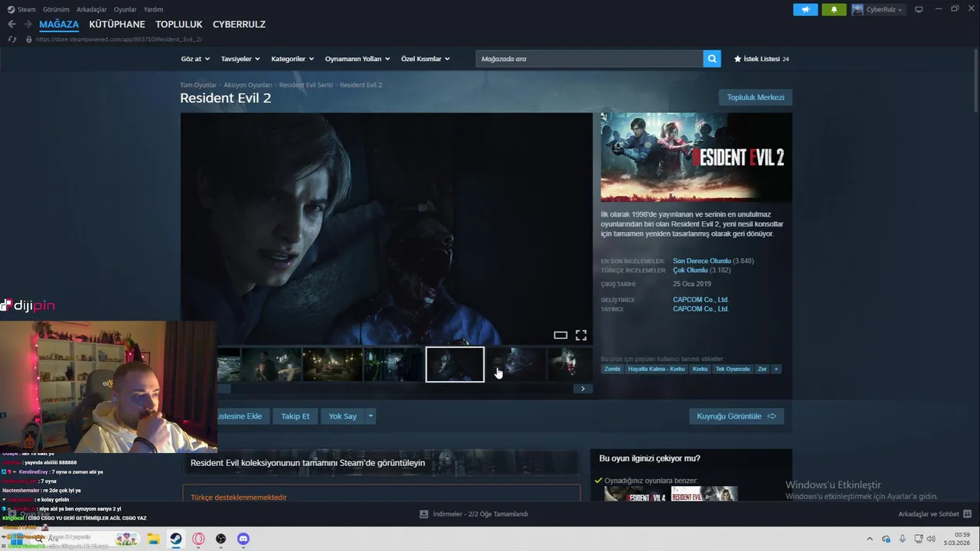980x551 pixels.
Task: Click the Takip Et button
Action: point(296,416)
